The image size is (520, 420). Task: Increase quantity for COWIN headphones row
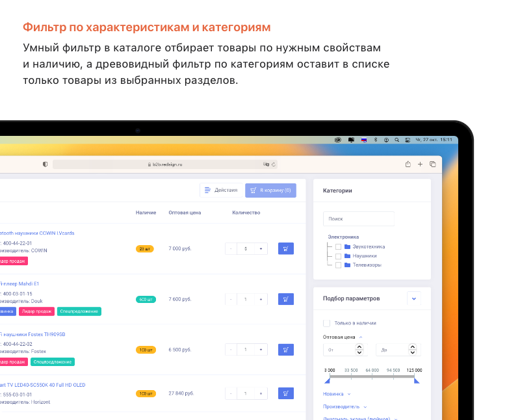261,248
